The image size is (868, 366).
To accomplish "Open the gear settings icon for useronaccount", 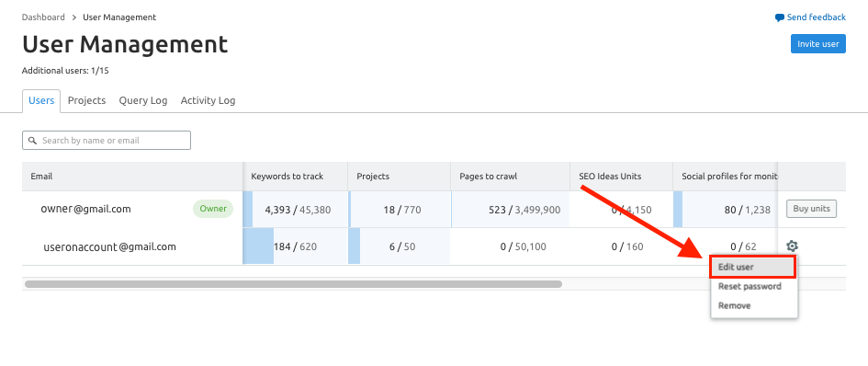I will point(792,246).
